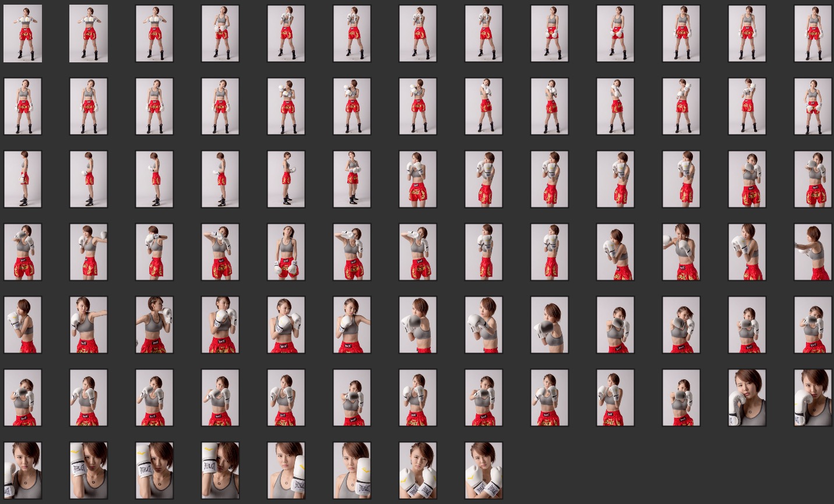The width and height of the screenshot is (834, 504).
Task: Pick the last thumbnail in the second row
Action: pos(812,106)
